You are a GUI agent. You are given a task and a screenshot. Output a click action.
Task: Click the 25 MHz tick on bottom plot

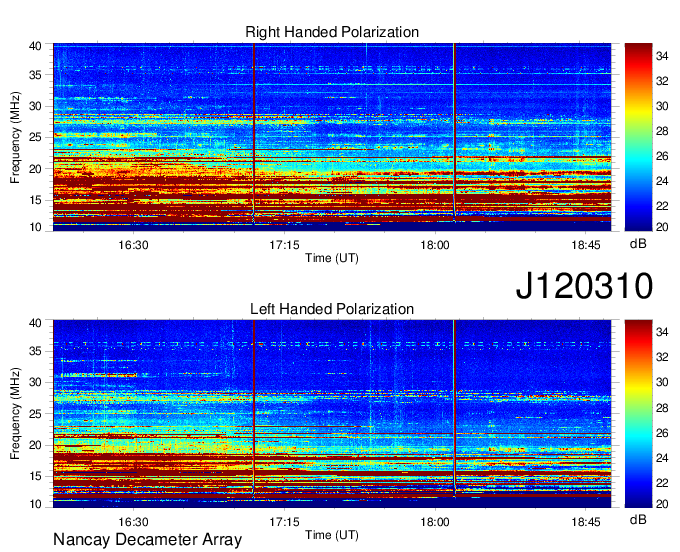pyautogui.click(x=35, y=414)
